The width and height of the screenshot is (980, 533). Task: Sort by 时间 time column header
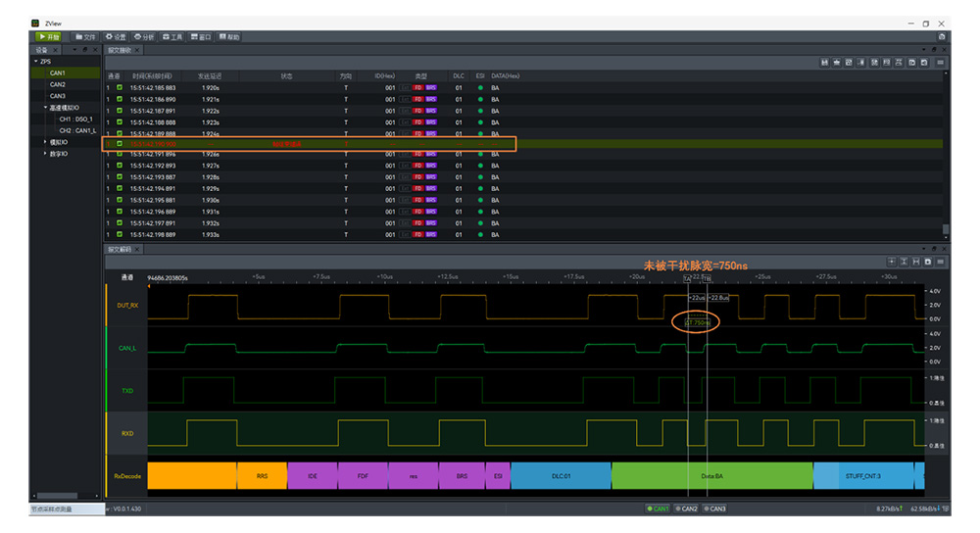(x=152, y=76)
